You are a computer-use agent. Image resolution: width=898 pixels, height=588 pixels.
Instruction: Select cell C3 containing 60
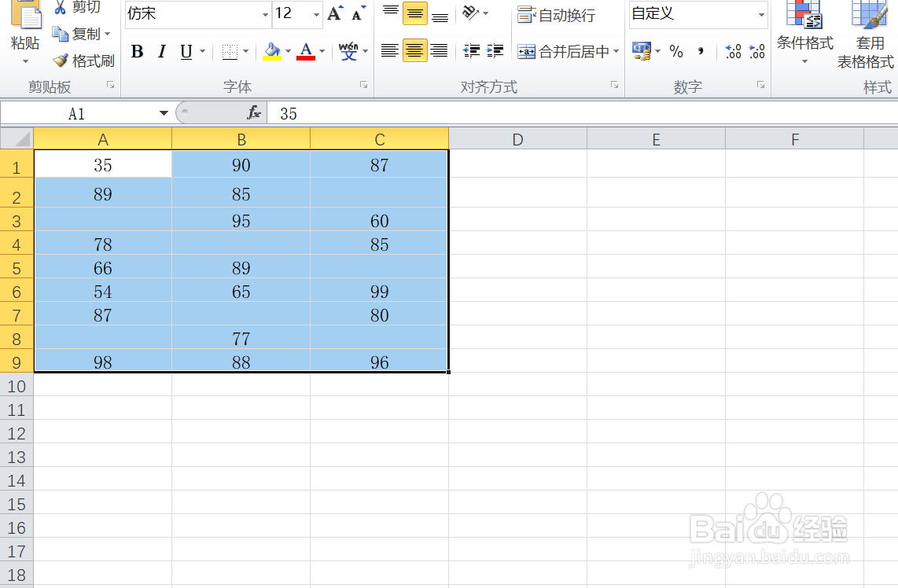pyautogui.click(x=379, y=220)
